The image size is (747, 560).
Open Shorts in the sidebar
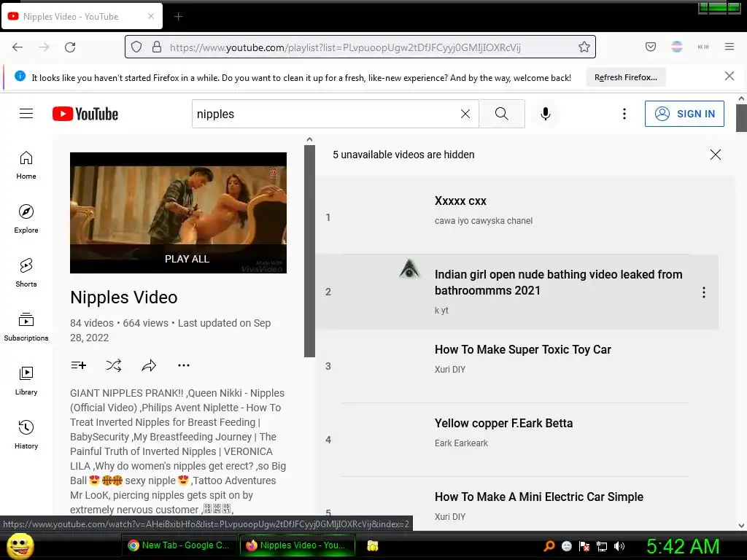(26, 273)
